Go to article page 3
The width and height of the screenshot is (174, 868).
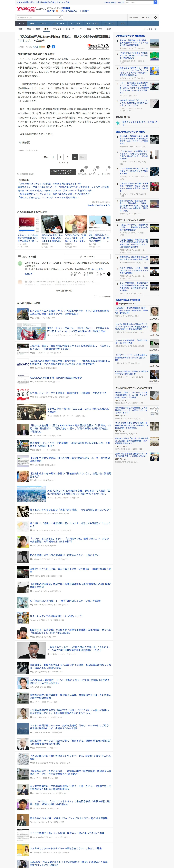pos(68,157)
